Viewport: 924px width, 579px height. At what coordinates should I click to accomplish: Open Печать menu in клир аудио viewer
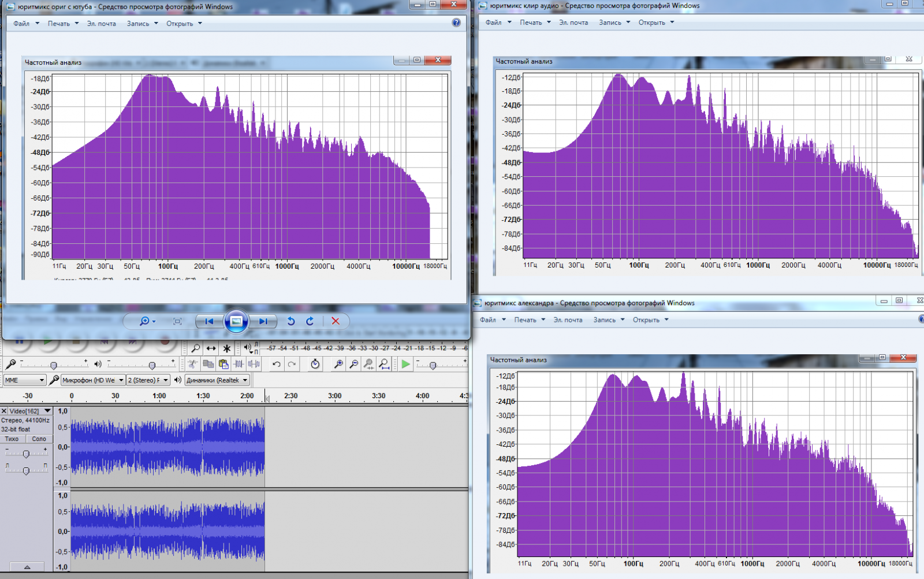coord(535,23)
